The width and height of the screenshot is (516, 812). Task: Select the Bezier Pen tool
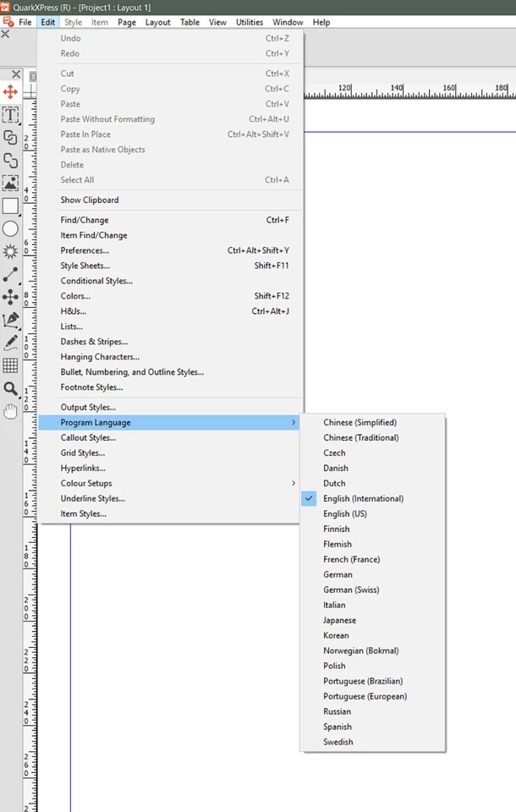tap(10, 320)
